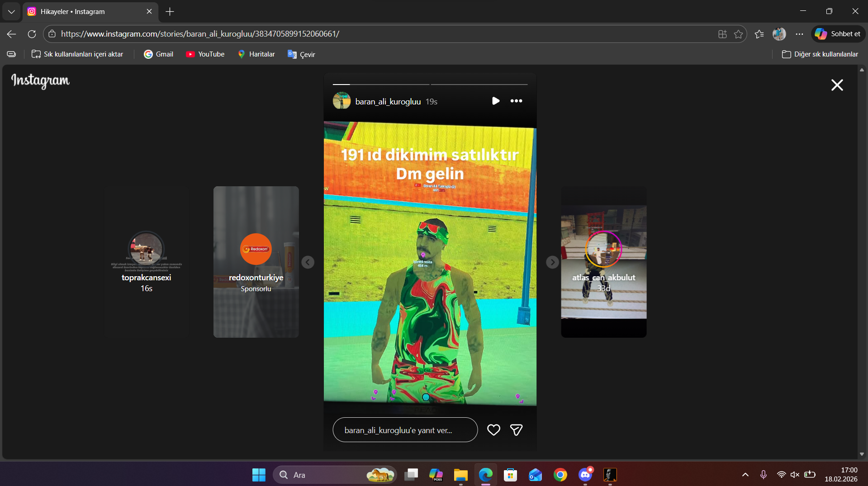Share the story via paper plane icon
This screenshot has height=486, width=868.
point(516,430)
